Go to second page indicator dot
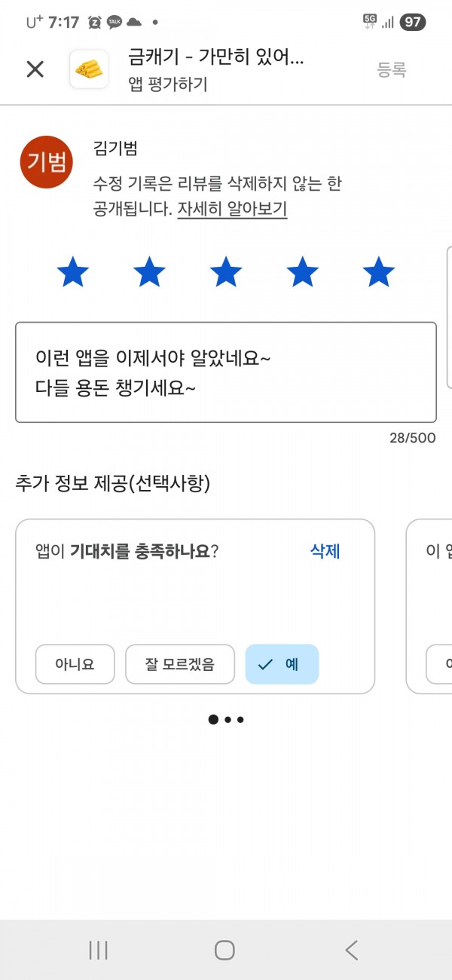Screen dimensions: 452x980 228,720
